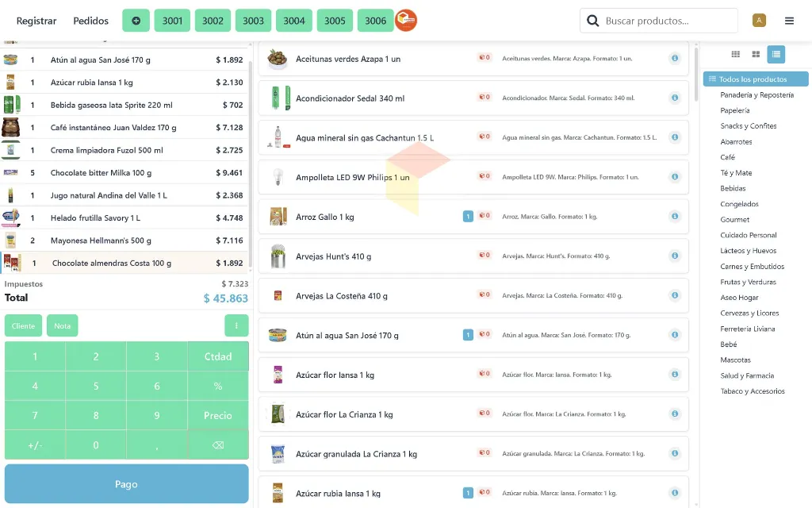Select the list view icon
812x508 pixels.
click(x=776, y=55)
